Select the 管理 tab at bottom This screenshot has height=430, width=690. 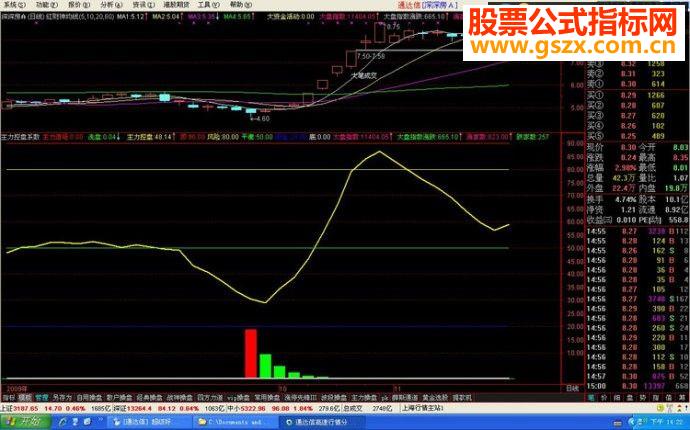(x=42, y=397)
